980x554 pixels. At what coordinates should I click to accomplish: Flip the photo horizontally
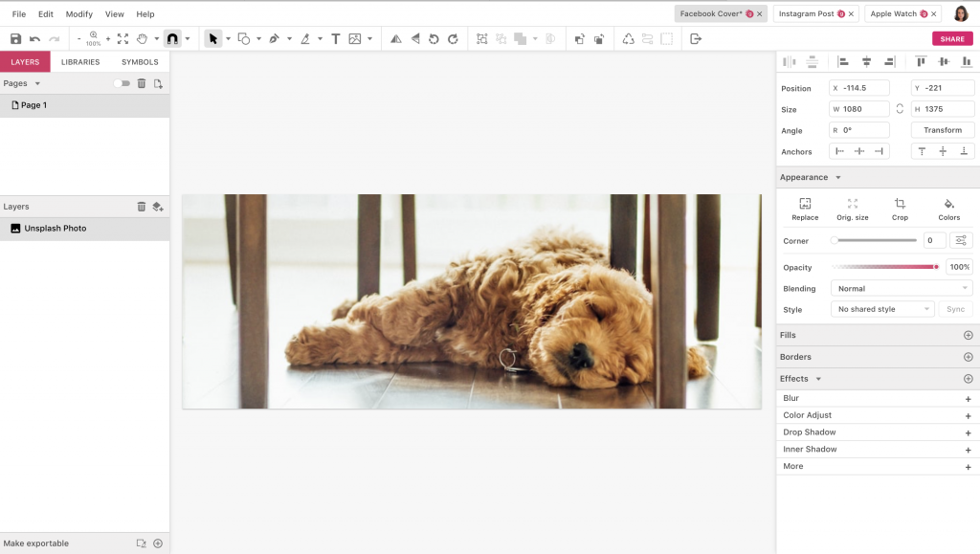[x=395, y=38]
